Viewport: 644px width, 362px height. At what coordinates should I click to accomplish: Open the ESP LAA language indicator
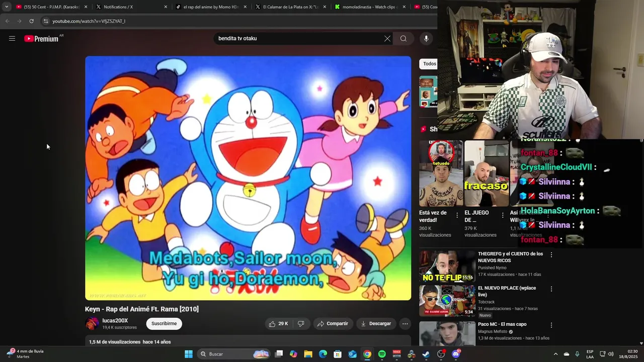coord(590,354)
